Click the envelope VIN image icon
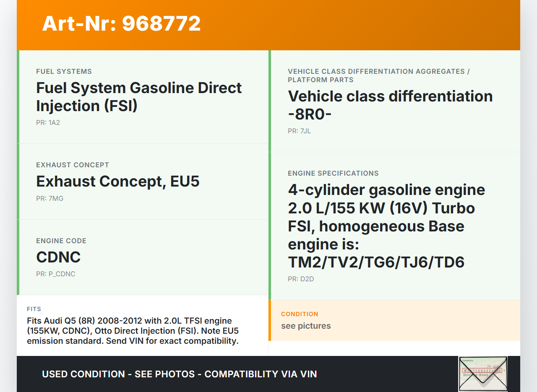Screen dimensions: 537x392 coord(483,374)
